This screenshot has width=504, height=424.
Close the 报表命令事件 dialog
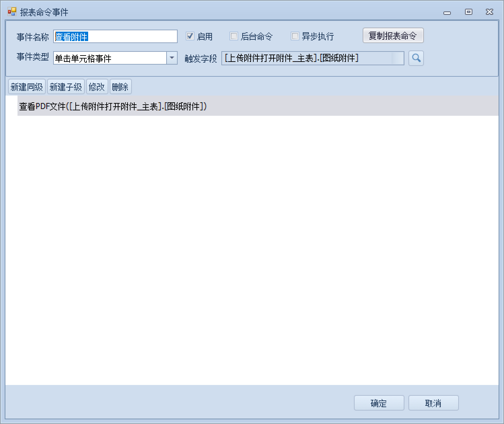(490, 12)
